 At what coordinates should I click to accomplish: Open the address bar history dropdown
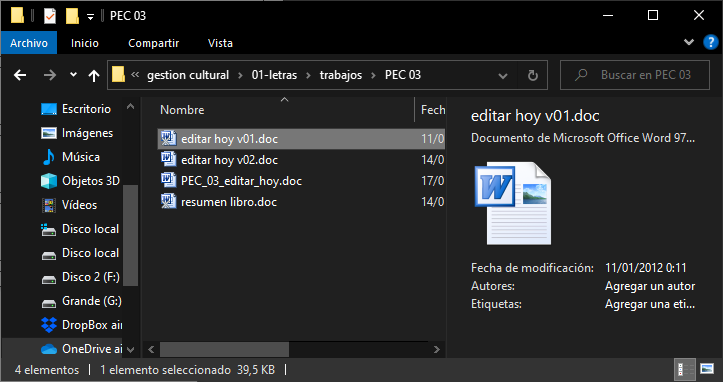pyautogui.click(x=503, y=76)
